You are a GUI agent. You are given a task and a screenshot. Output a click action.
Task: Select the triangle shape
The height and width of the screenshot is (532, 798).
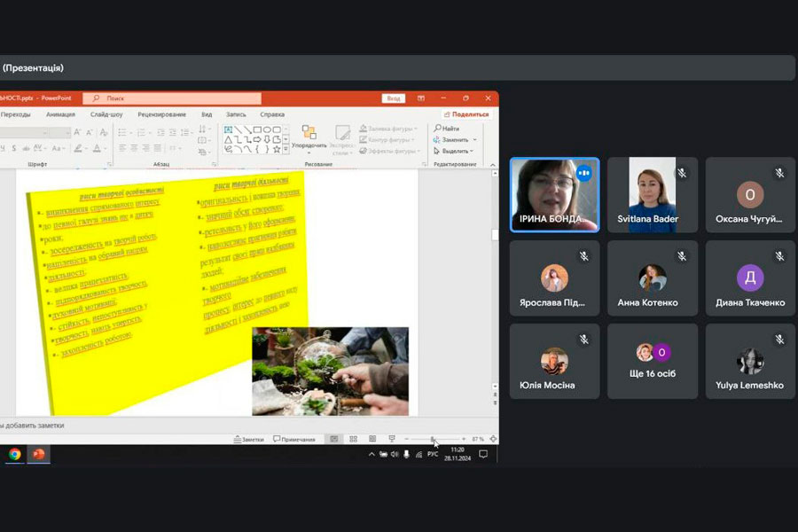pos(229,139)
